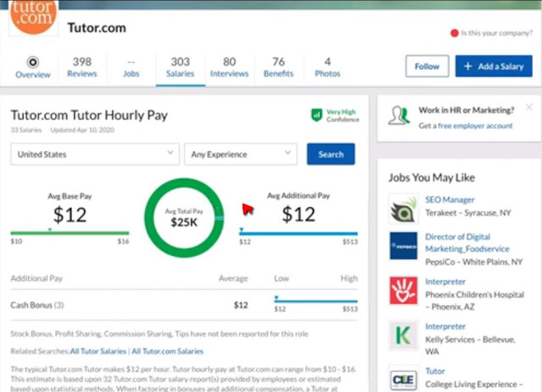Click the PepsiCo company logo
The width and height of the screenshot is (542, 392).
click(403, 246)
